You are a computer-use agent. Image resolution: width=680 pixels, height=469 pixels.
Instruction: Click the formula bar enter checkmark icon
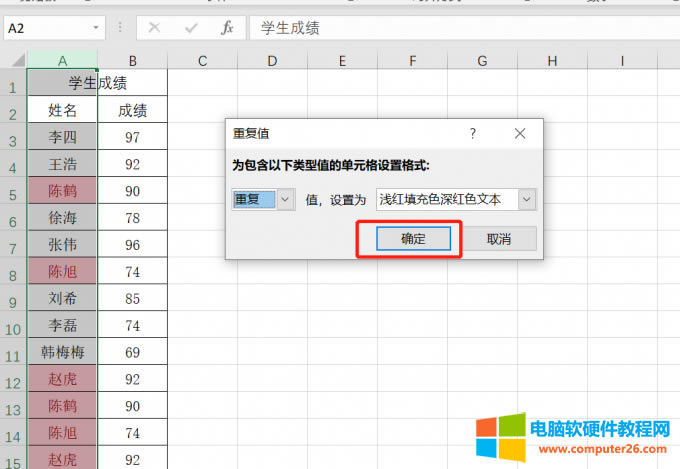[191, 28]
